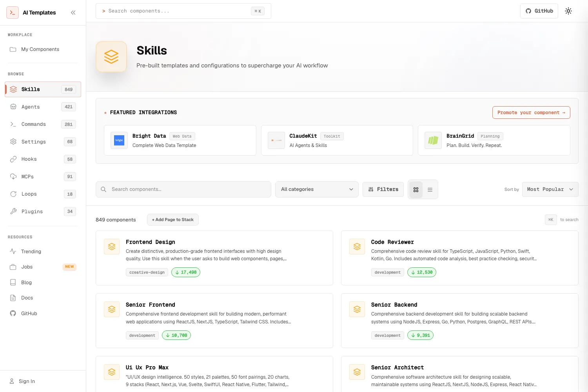Toggle the light/dark theme sun icon
This screenshot has height=392, width=588.
pos(568,11)
